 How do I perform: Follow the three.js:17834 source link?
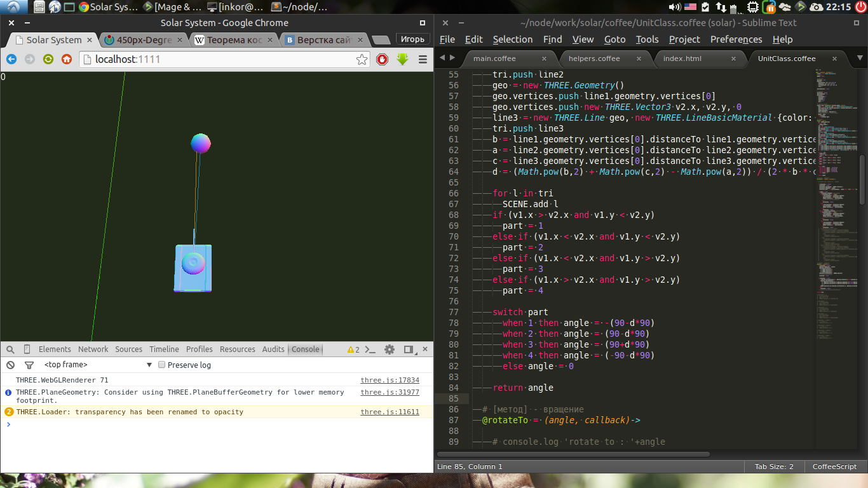tap(390, 381)
